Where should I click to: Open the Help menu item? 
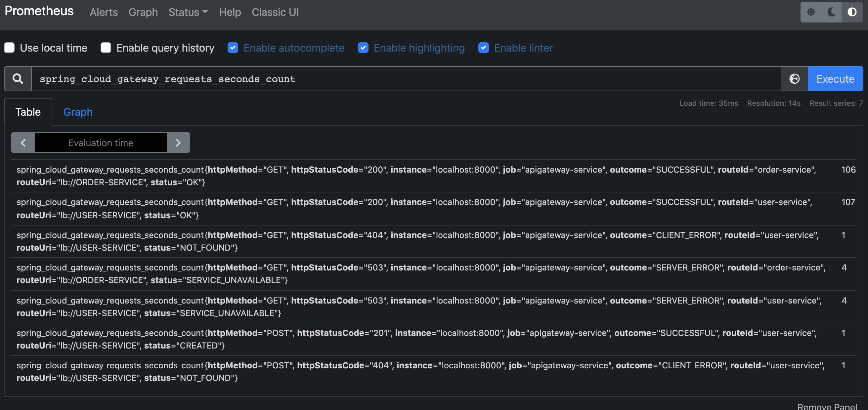pyautogui.click(x=230, y=12)
